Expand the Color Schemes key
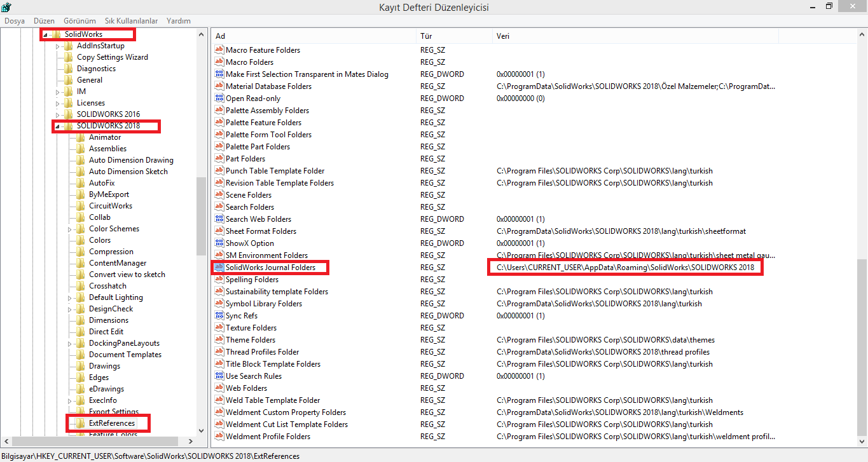 point(70,229)
